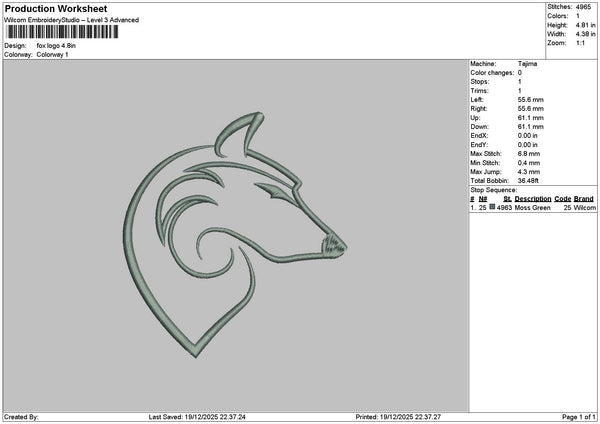This screenshot has width=600, height=424.
Task: Click the Zoom value 1:1
Action: [x=580, y=43]
